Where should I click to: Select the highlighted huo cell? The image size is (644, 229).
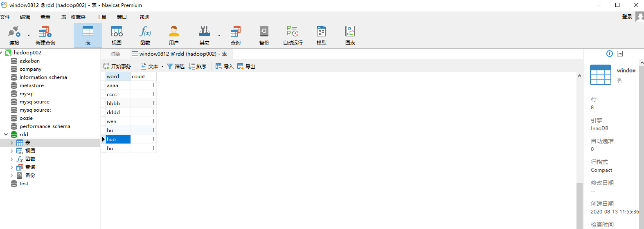(x=118, y=139)
